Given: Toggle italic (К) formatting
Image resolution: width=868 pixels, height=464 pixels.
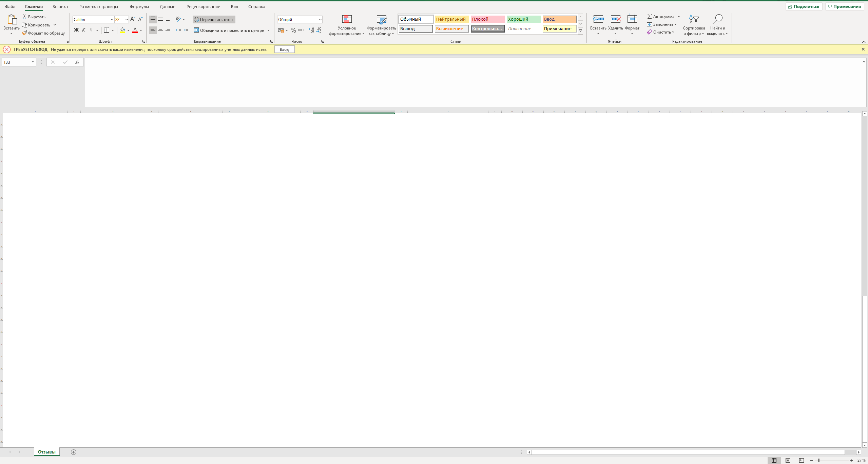Looking at the screenshot, I should click(x=83, y=30).
